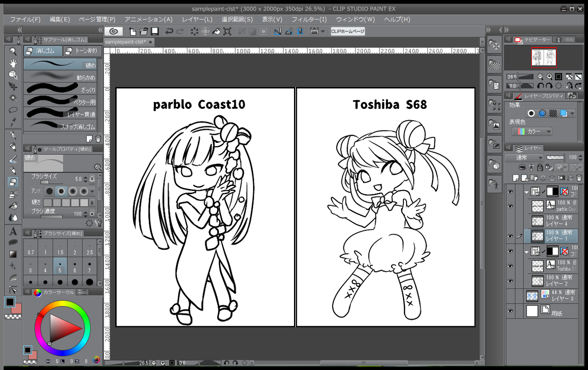Open the フィルター(I) menu
The image size is (588, 370).
(x=309, y=19)
